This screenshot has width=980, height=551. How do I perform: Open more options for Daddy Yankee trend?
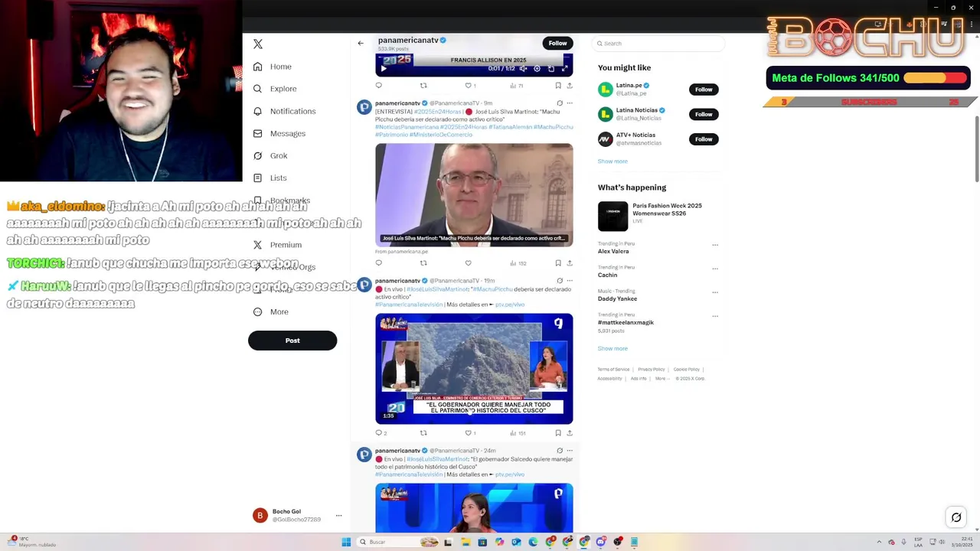coord(715,292)
